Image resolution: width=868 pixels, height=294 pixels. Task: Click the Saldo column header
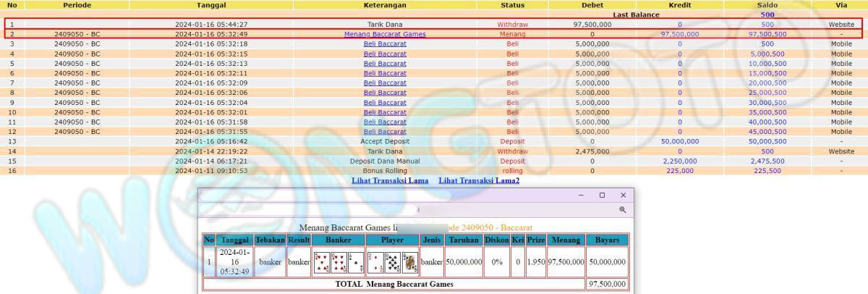tap(767, 5)
